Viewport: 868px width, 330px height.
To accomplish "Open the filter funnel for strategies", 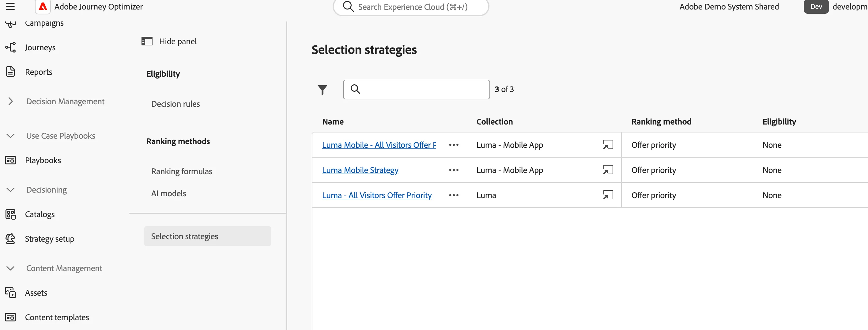I will tap(323, 90).
